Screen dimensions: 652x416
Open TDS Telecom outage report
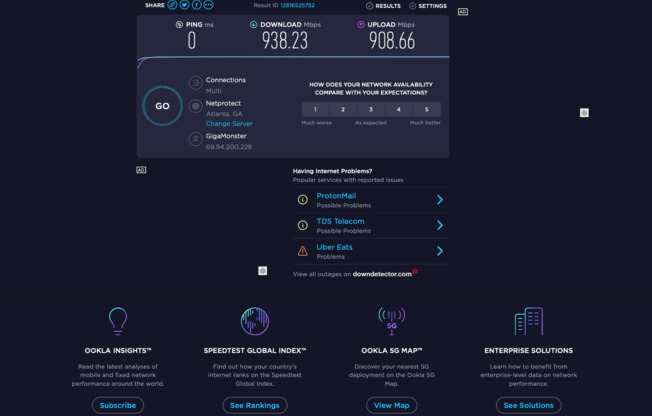(340, 221)
